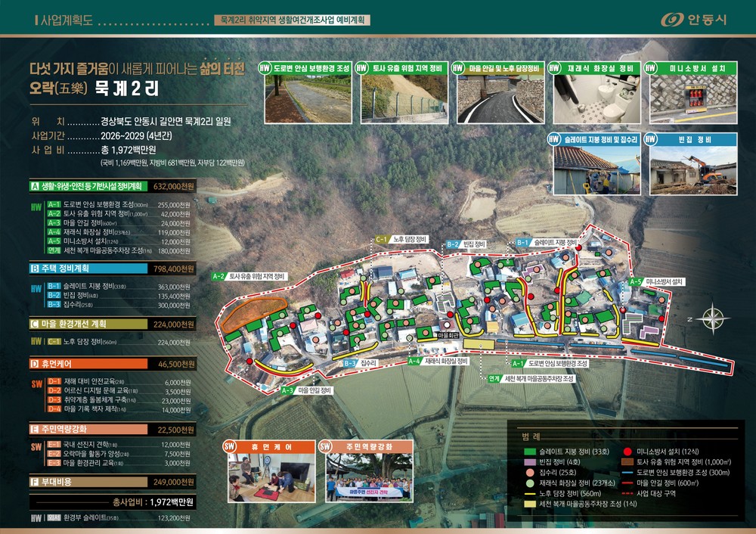The width and height of the screenshot is (756, 534).
Task: Open the 미니소방서 설치 photo
Action: (693, 99)
